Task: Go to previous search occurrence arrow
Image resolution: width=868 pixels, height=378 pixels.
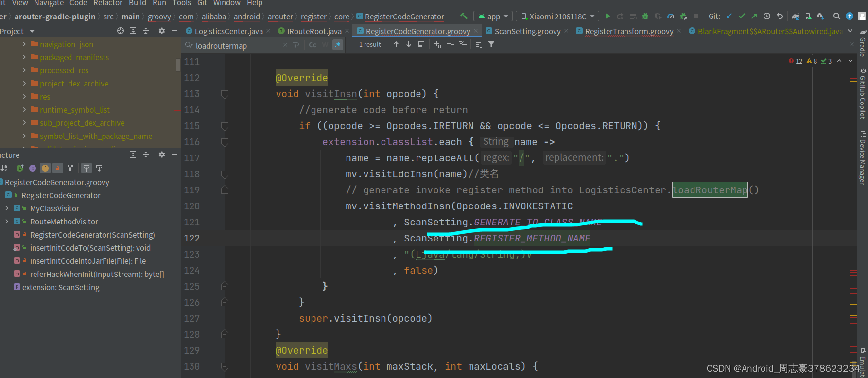Action: point(396,44)
